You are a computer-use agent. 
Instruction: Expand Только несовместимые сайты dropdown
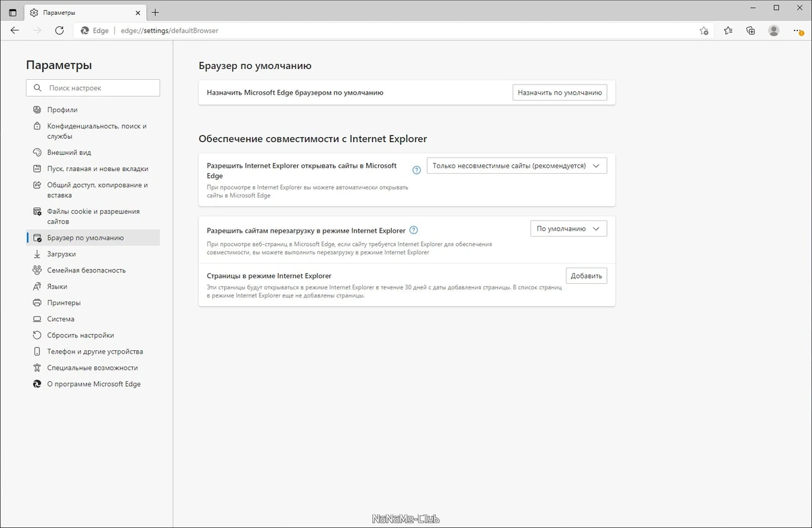517,166
